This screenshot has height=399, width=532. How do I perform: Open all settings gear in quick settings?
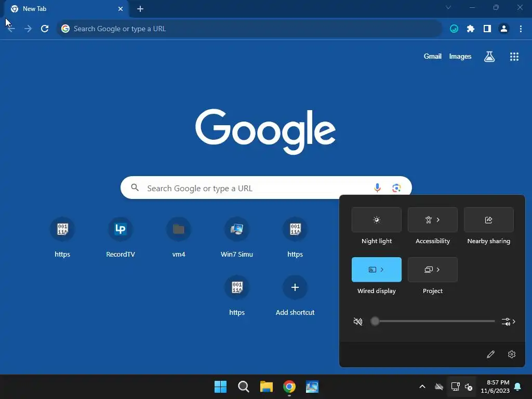[x=512, y=354]
